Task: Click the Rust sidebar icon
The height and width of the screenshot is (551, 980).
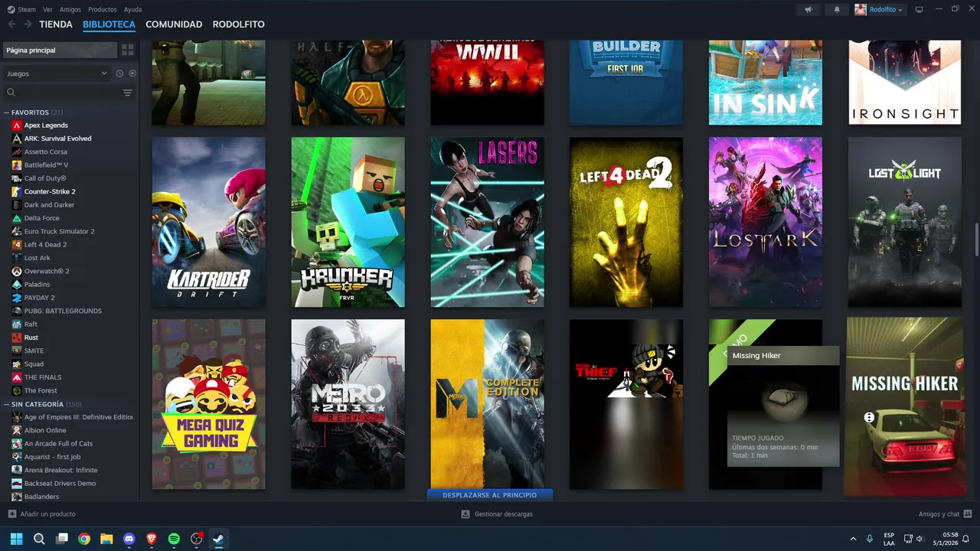Action: pos(17,337)
